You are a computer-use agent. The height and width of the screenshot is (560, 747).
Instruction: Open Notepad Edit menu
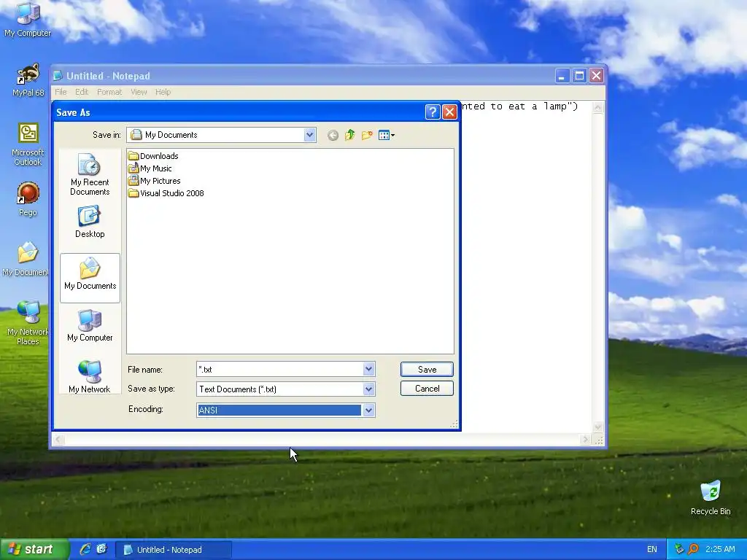[x=82, y=92]
